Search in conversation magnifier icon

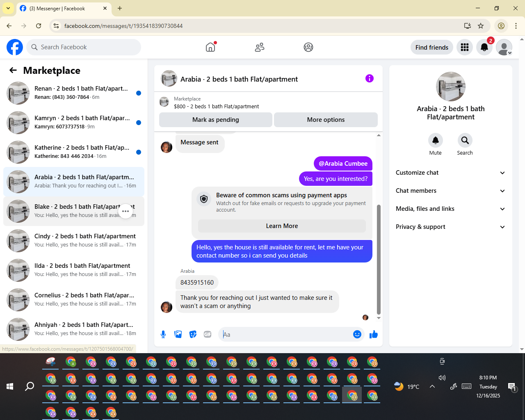click(x=465, y=140)
